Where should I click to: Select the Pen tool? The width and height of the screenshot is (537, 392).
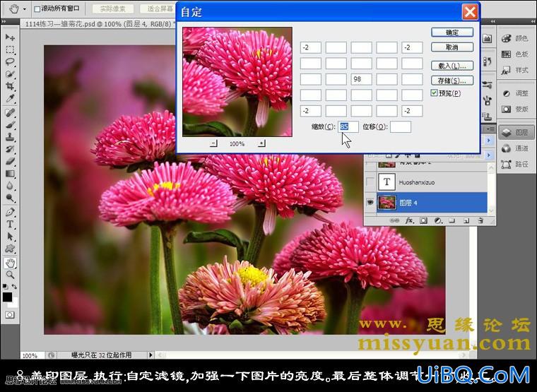pos(10,212)
